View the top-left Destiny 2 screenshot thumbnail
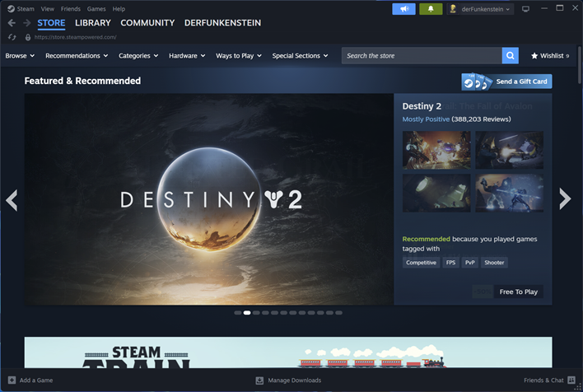This screenshot has width=583, height=392. pyautogui.click(x=436, y=150)
